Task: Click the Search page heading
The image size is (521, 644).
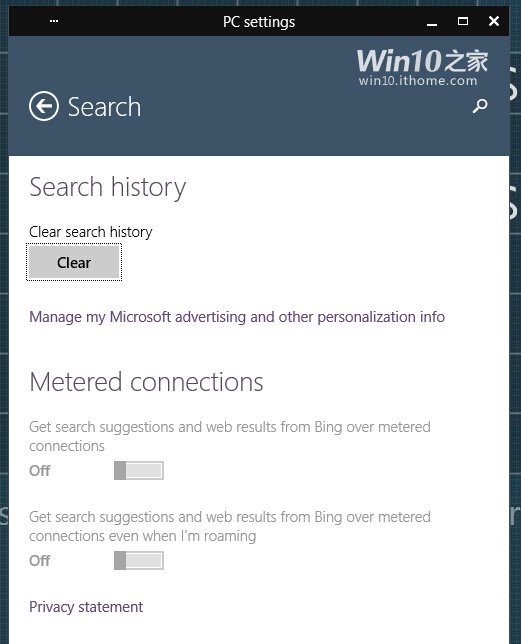Action: 104,107
